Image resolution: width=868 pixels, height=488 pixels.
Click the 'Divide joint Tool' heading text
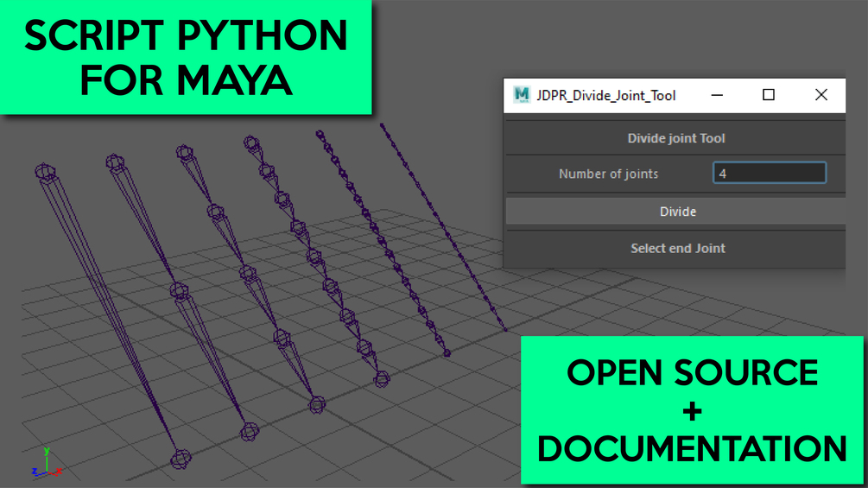(676, 138)
